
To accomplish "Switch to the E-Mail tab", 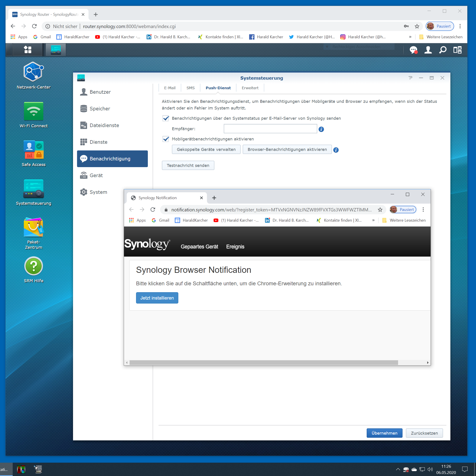I will 170,88.
